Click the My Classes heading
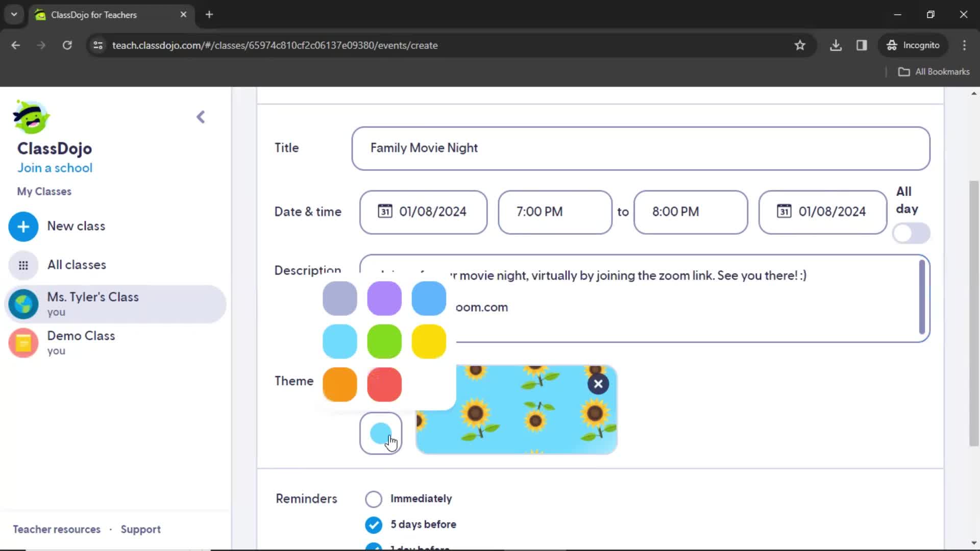The height and width of the screenshot is (551, 980). (x=44, y=192)
